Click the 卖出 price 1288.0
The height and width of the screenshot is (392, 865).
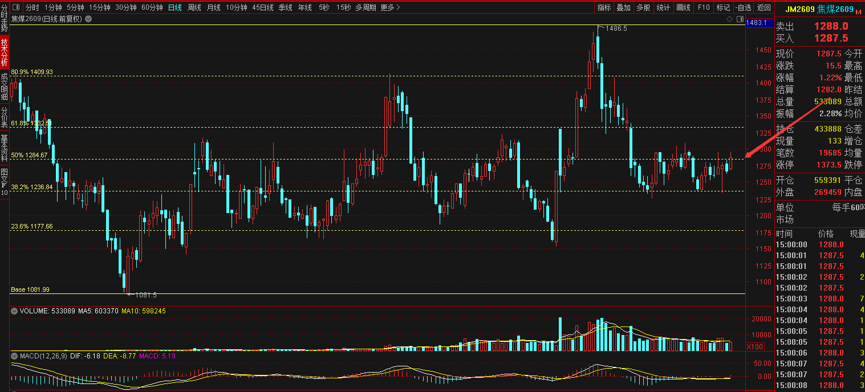[x=831, y=26]
